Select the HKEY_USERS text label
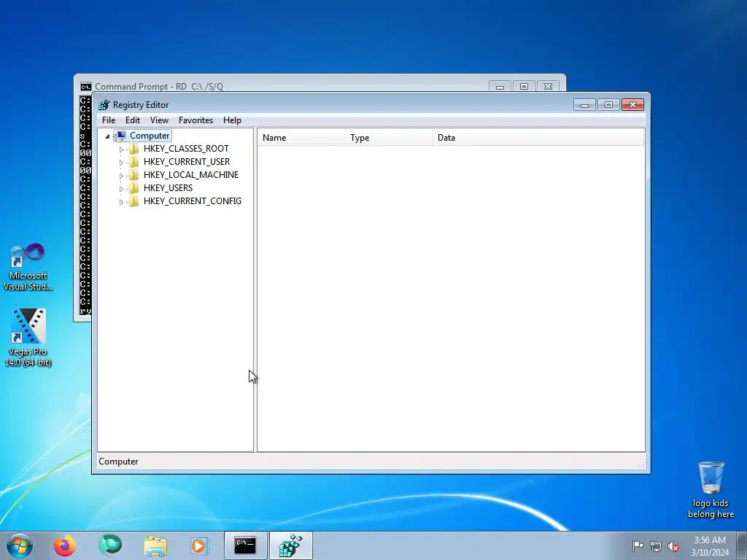747x560 pixels. coord(169,188)
